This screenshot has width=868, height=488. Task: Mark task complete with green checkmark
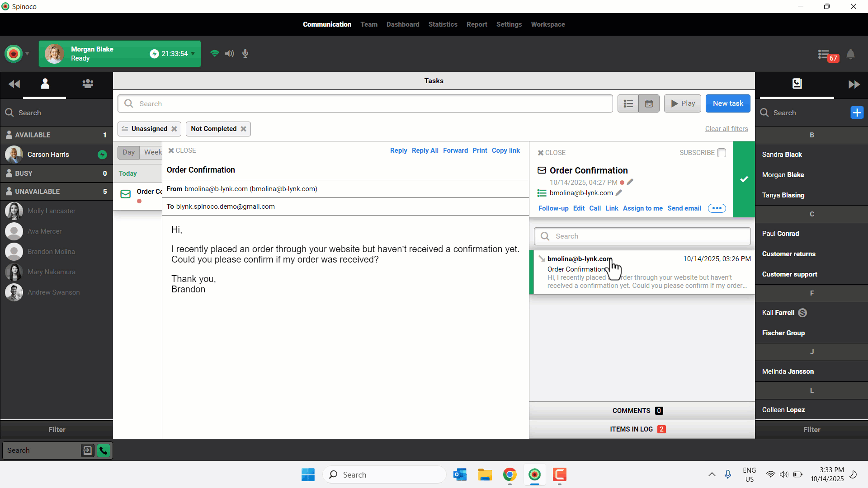[744, 179]
